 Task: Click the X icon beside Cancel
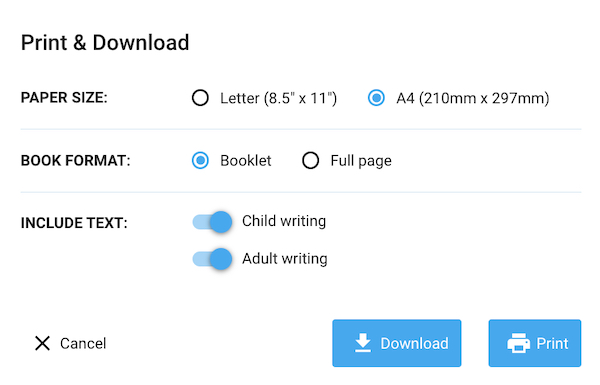coord(42,343)
